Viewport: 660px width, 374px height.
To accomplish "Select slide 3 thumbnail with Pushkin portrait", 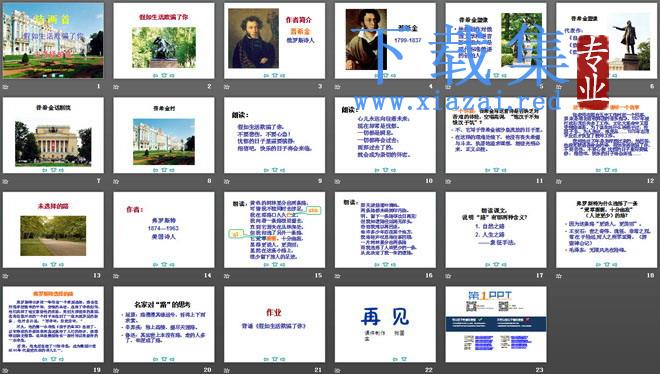I will pos(274,41).
